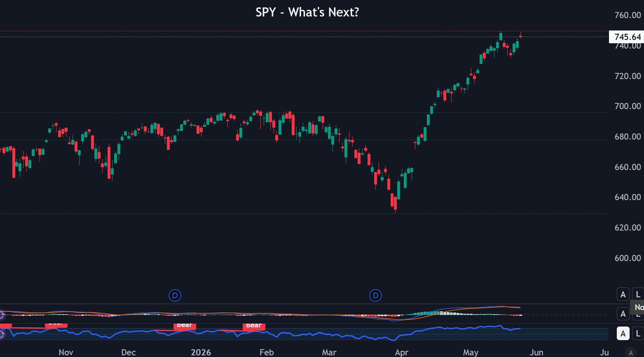Open the dividend D marker below the 2026 candles

click(175, 295)
